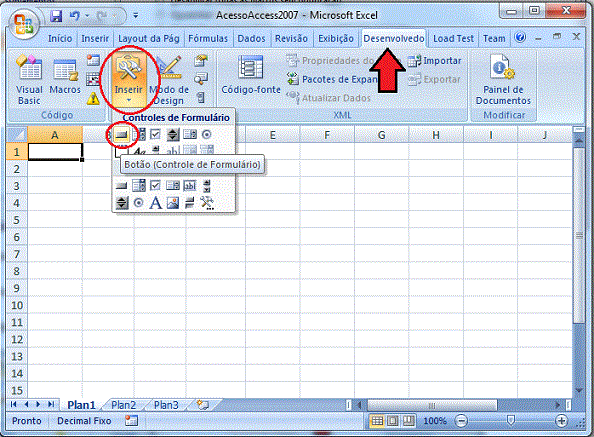Image resolution: width=594 pixels, height=437 pixels.
Task: Click Importar in the XML group
Action: pyautogui.click(x=435, y=61)
